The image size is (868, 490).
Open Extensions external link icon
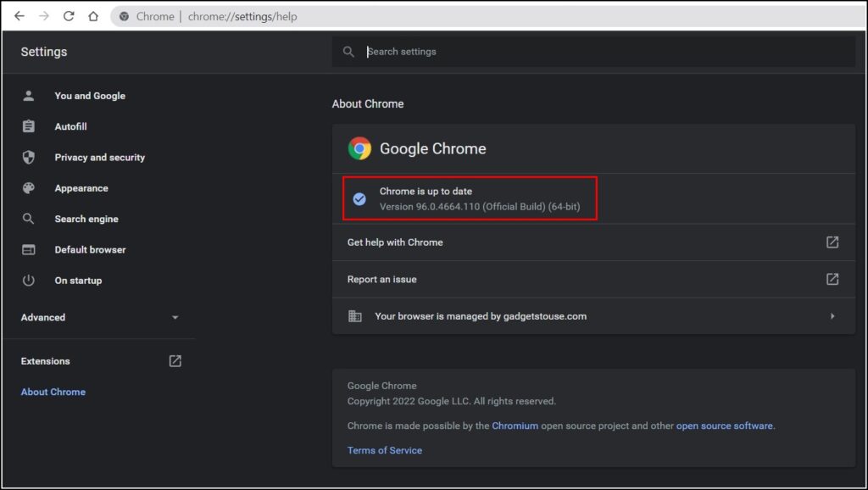click(x=175, y=361)
